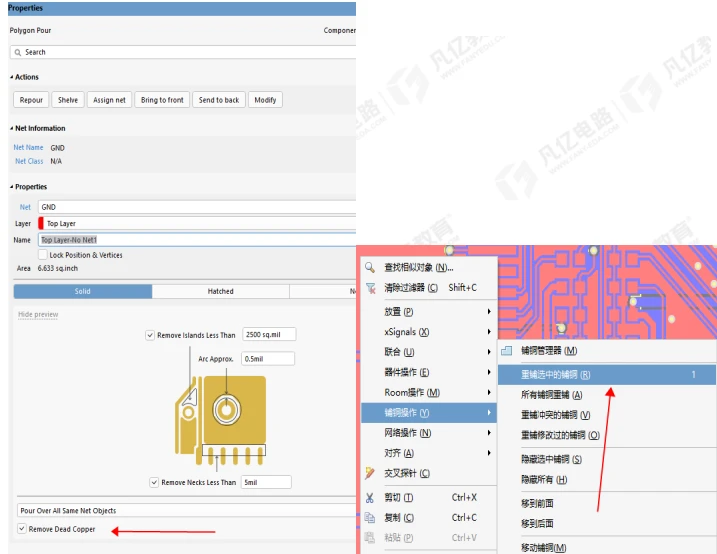Click the Remove Necks 5mil field
The height and width of the screenshot is (554, 717).
[x=266, y=482]
